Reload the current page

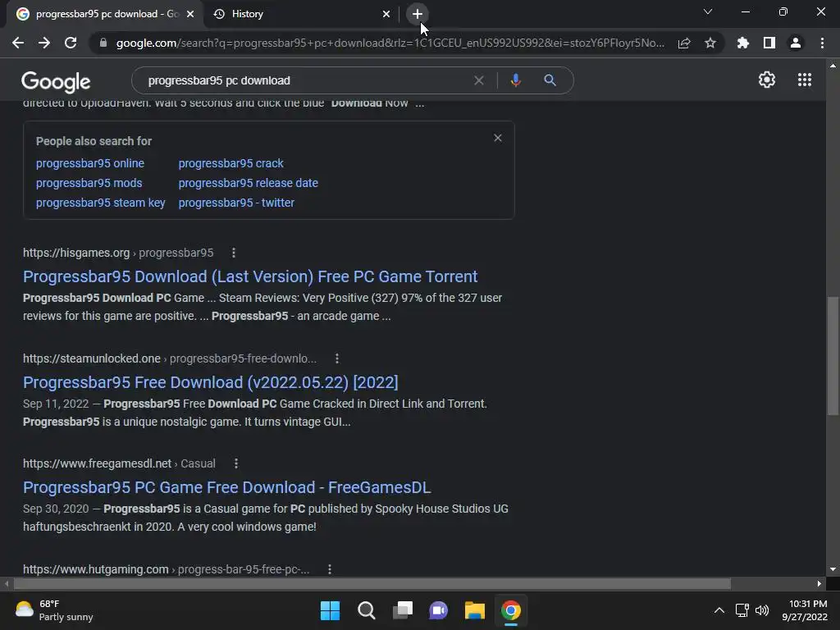pos(71,43)
